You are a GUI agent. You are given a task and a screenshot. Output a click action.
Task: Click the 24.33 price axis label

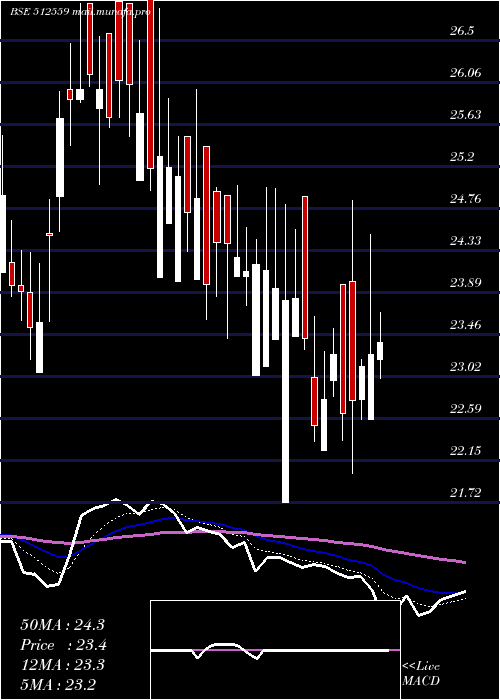point(466,241)
